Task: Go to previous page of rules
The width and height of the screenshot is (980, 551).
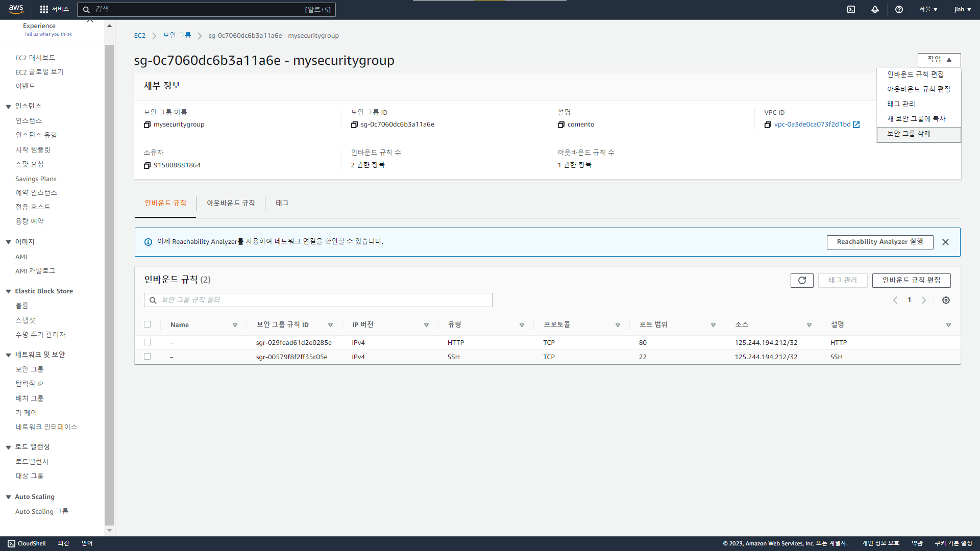Action: pyautogui.click(x=895, y=300)
